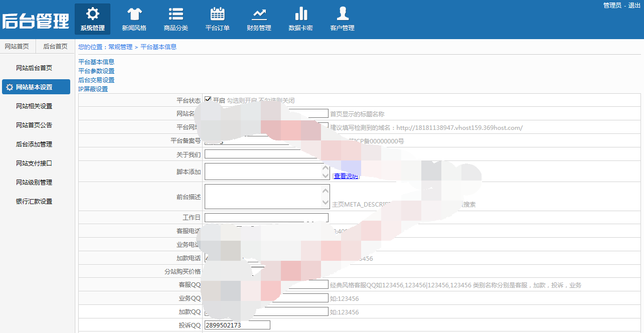This screenshot has width=644, height=333.
Task: Click the 投诉QQ input field
Action: point(237,325)
